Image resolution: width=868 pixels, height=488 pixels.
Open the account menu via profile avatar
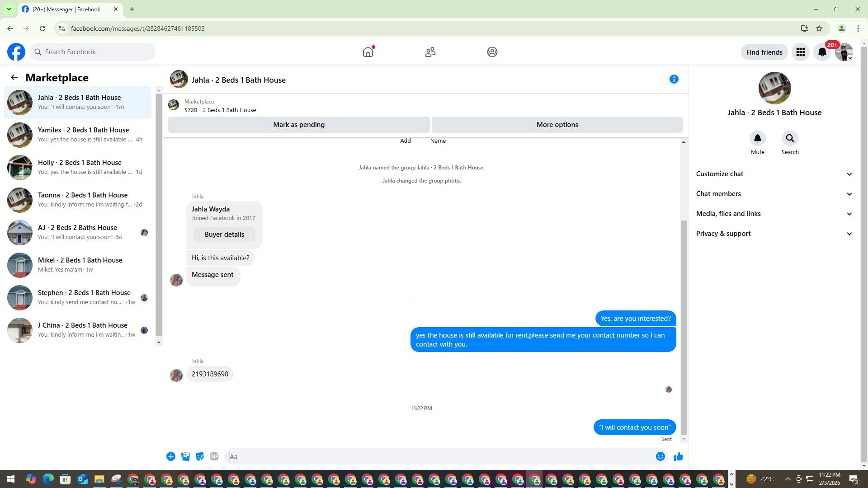point(844,52)
